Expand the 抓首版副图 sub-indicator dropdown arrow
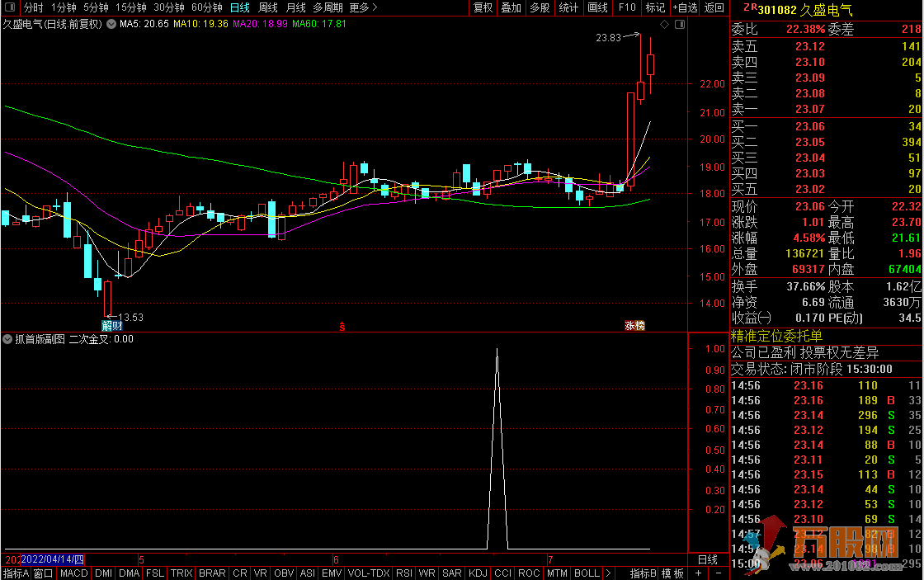The width and height of the screenshot is (924, 580). (x=7, y=340)
